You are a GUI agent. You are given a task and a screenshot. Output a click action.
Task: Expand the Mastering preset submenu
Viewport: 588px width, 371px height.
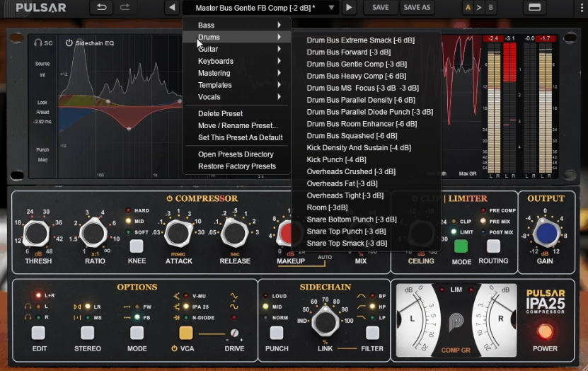click(236, 73)
